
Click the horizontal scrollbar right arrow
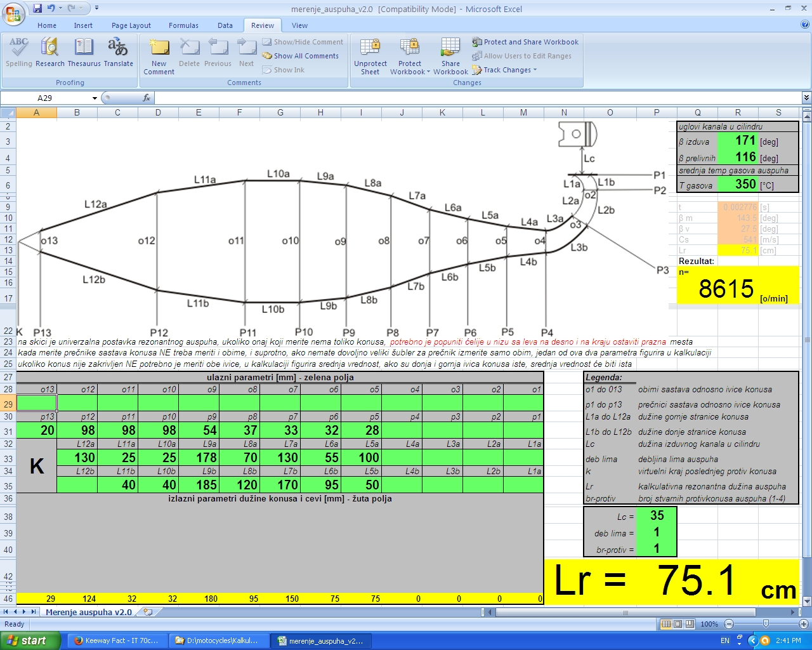pyautogui.click(x=793, y=612)
